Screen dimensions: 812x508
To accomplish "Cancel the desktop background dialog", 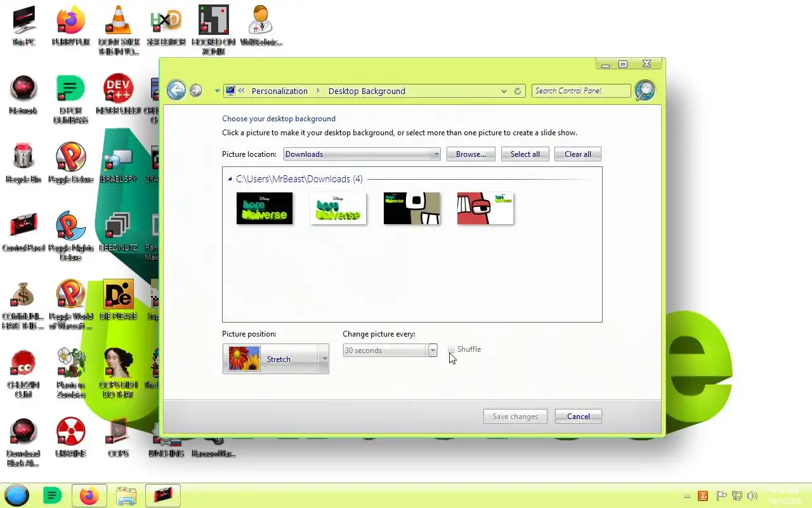I will point(579,417).
